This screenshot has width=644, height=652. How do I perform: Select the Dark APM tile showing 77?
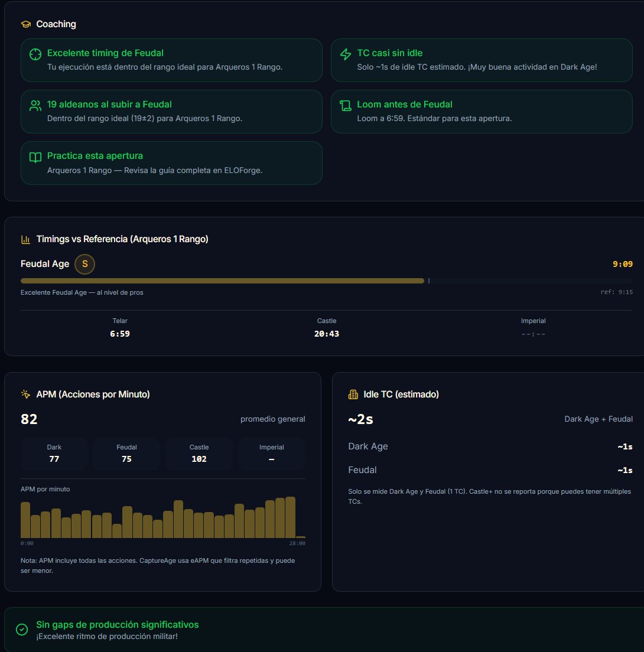[54, 454]
